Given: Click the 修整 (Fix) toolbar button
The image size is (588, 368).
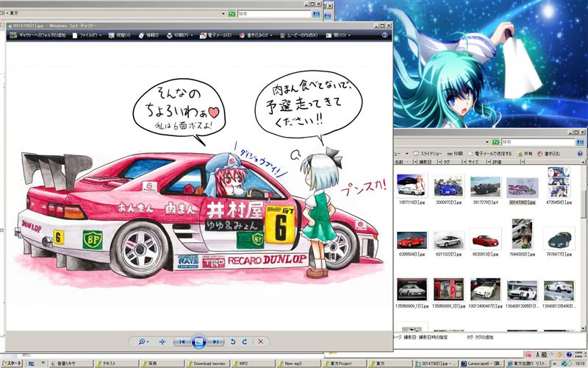Looking at the screenshot, I should (x=119, y=35).
